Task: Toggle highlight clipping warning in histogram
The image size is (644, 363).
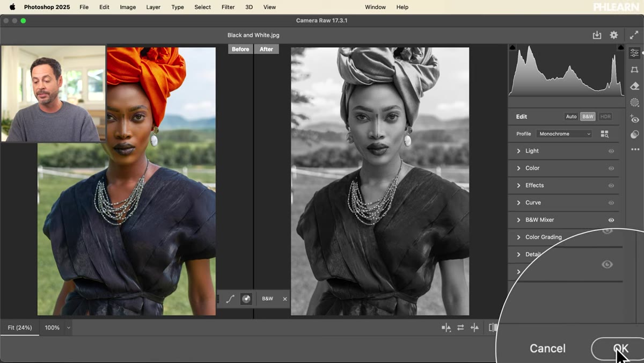Action: (x=621, y=48)
